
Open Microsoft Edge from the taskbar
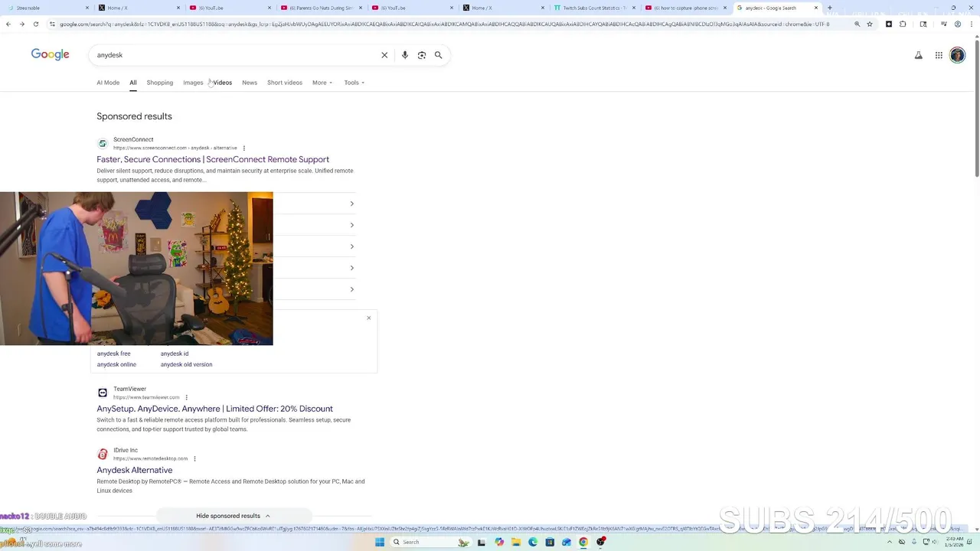pyautogui.click(x=533, y=542)
